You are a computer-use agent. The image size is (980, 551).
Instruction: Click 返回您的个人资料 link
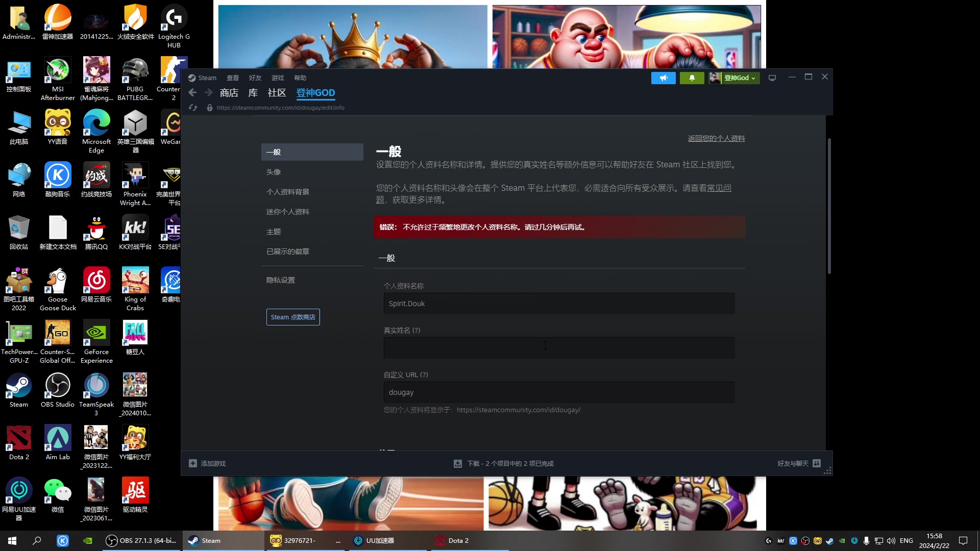pyautogui.click(x=716, y=138)
